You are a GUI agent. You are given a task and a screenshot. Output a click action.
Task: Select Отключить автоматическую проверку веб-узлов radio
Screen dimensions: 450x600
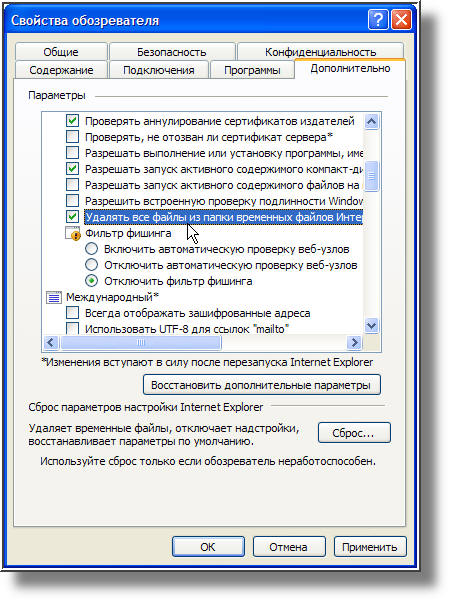(x=91, y=265)
